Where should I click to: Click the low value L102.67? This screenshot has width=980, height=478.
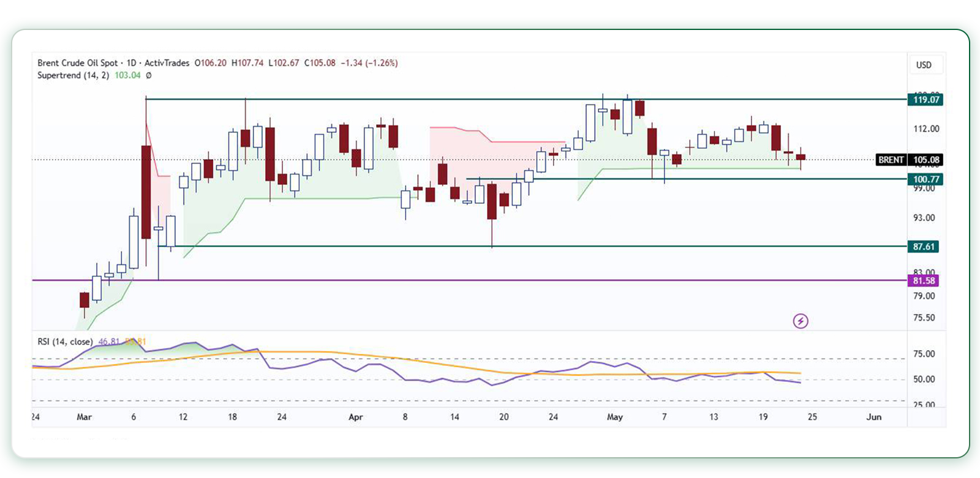pyautogui.click(x=284, y=63)
